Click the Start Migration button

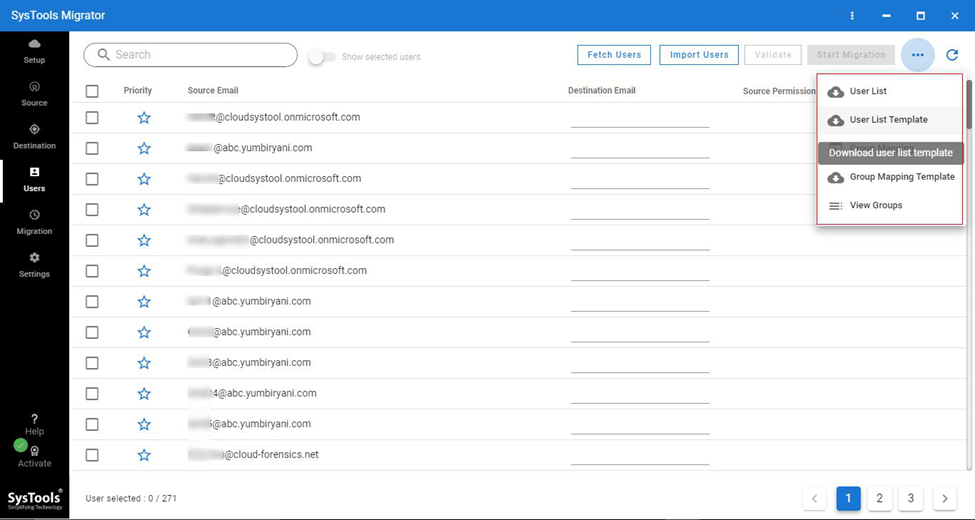tap(851, 55)
